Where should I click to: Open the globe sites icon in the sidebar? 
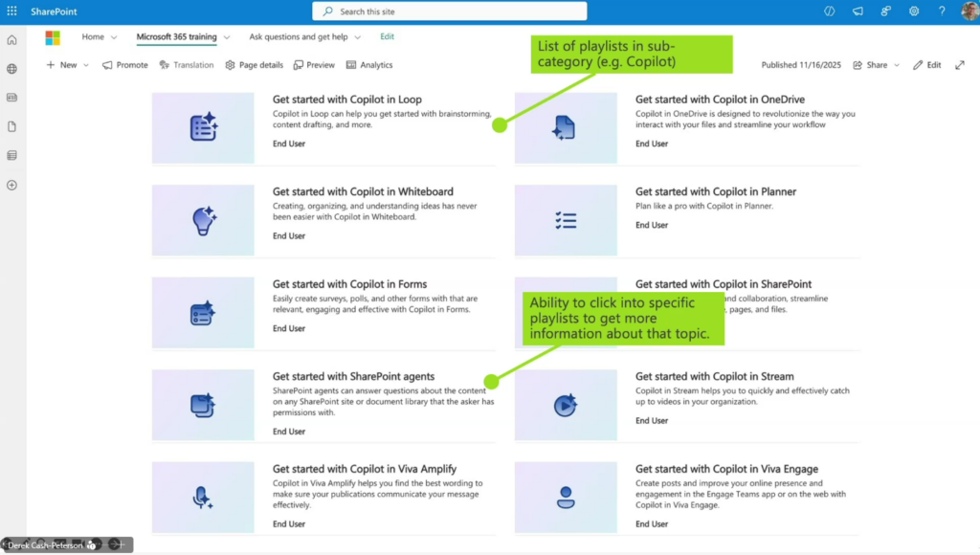point(11,69)
